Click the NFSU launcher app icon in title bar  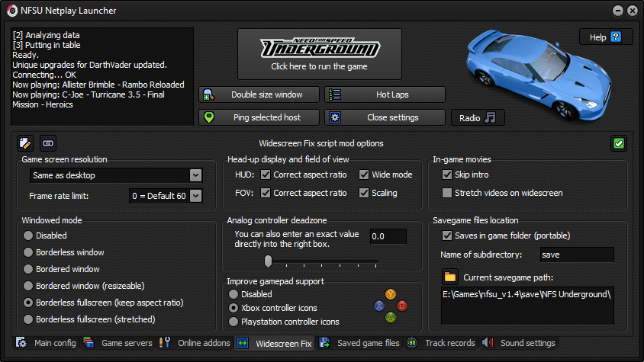[12, 11]
